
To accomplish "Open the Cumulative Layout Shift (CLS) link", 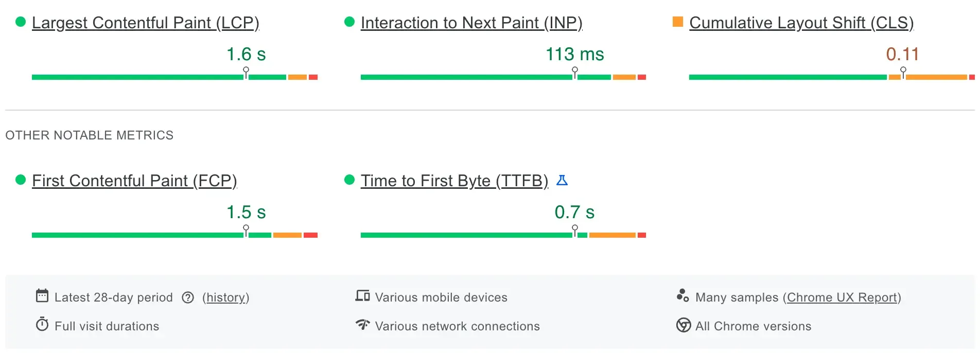I will [802, 23].
